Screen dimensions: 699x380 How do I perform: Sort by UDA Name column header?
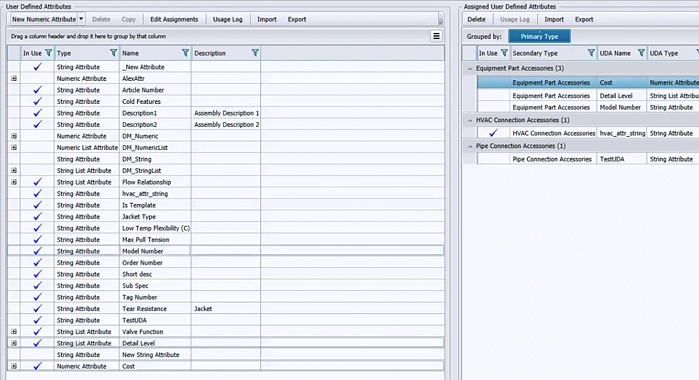click(x=615, y=53)
